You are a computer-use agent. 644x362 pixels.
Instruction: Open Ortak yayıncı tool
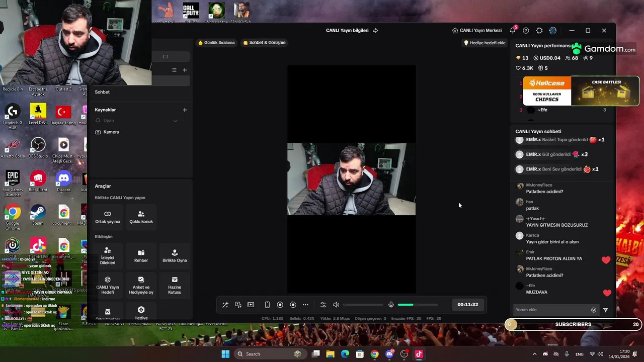[x=108, y=217]
